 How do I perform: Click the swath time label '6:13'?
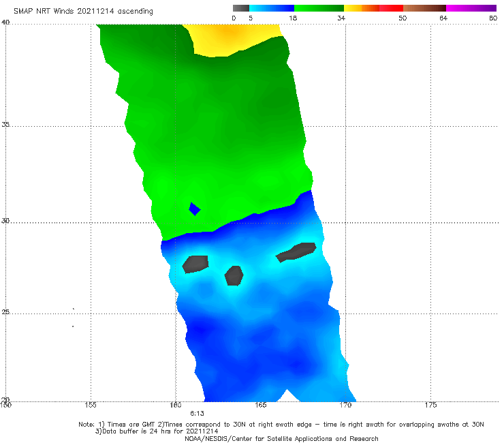197,414
